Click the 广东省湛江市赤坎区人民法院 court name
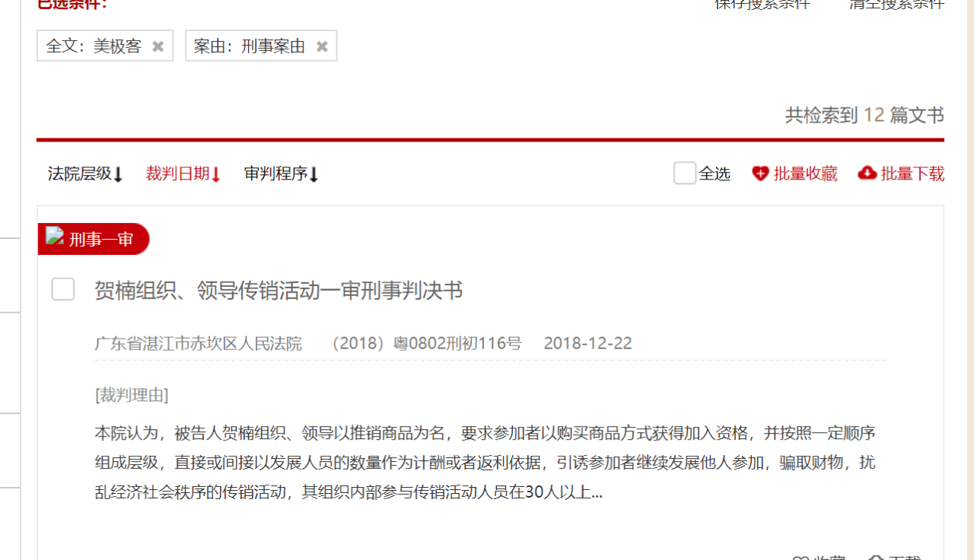The height and width of the screenshot is (560, 974). [198, 343]
